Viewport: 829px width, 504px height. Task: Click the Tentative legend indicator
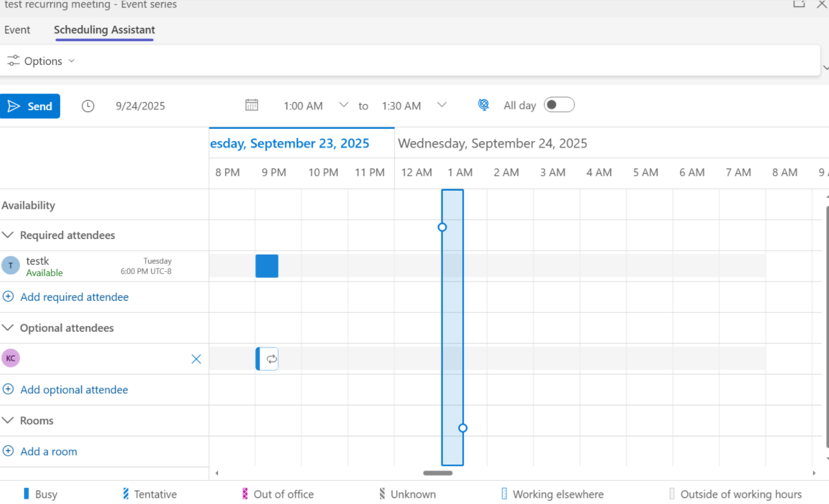125,494
